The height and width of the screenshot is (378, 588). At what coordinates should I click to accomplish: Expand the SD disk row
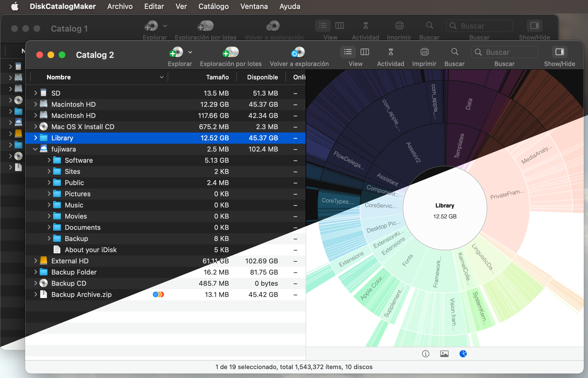coord(35,93)
